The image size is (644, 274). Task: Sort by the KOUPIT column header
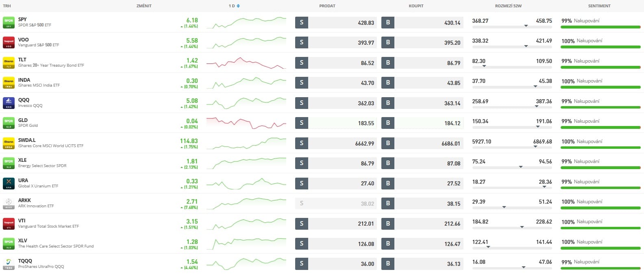pyautogui.click(x=416, y=6)
